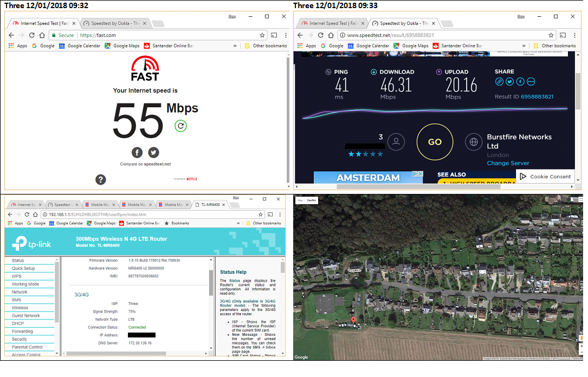Click the user profile icon left of GO
588x377 pixels.
(397, 142)
